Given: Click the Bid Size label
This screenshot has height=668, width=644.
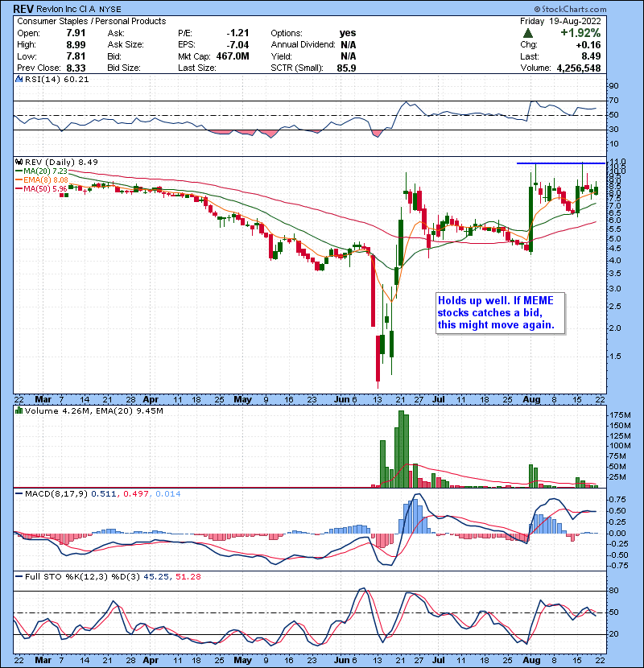Looking at the screenshot, I should 124,68.
